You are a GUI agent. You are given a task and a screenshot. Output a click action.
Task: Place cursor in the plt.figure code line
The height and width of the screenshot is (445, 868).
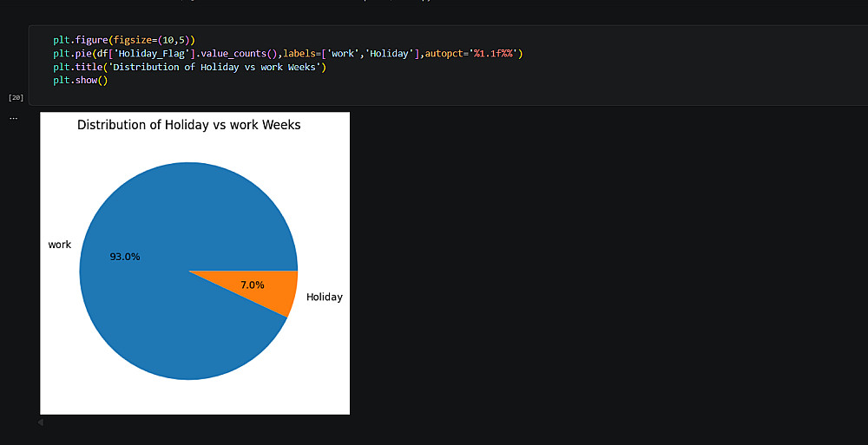coord(123,40)
